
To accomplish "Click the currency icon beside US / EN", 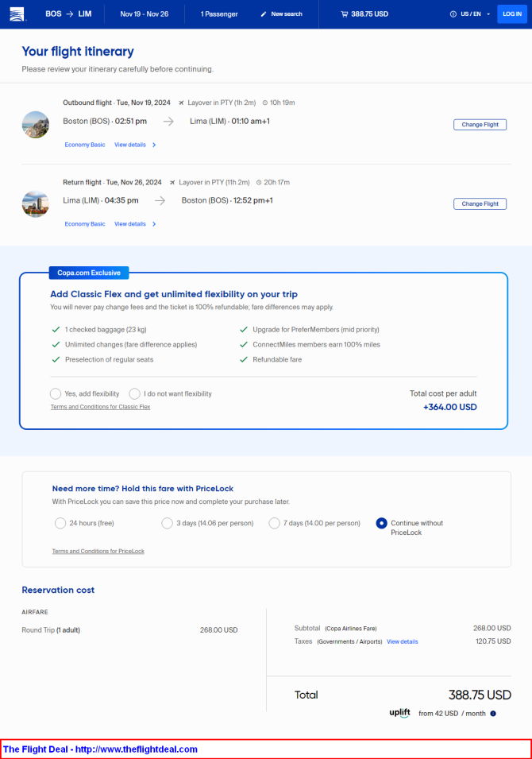I will coord(453,14).
